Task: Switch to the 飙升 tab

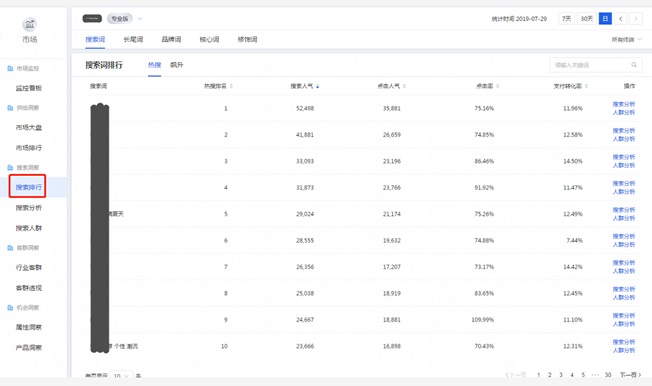Action: pyautogui.click(x=177, y=65)
